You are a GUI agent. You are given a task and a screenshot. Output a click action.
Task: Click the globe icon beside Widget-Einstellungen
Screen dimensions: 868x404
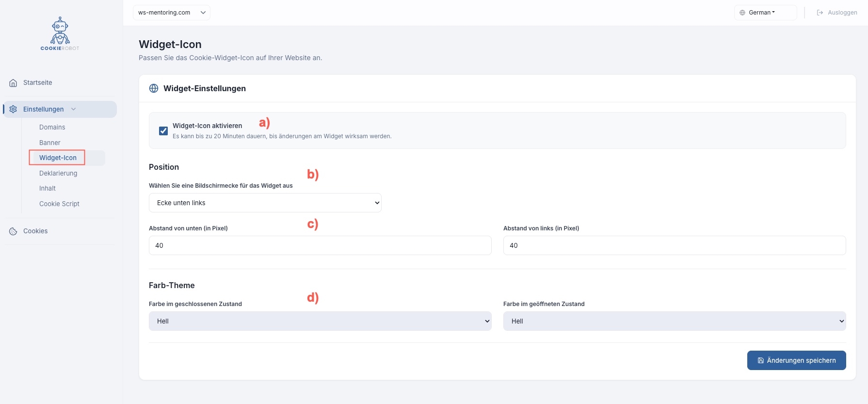(x=154, y=88)
